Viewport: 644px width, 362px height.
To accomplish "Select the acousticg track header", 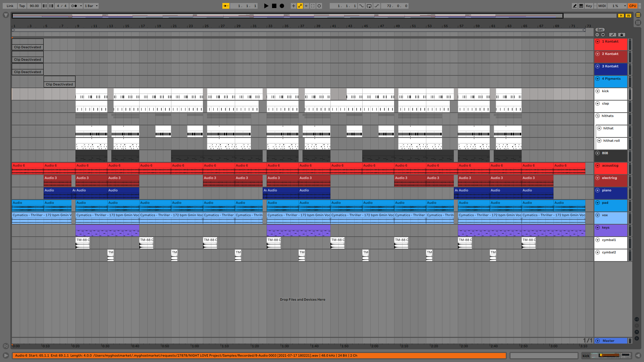I will tap(610, 168).
